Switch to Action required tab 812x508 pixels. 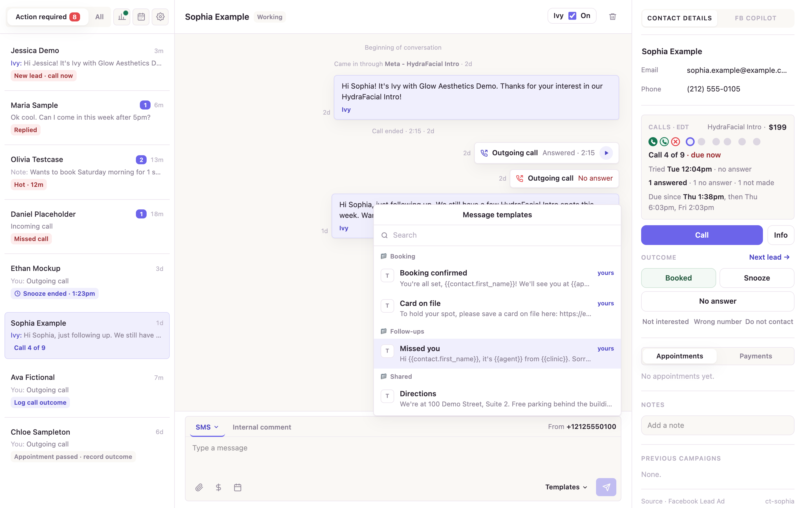48,17
